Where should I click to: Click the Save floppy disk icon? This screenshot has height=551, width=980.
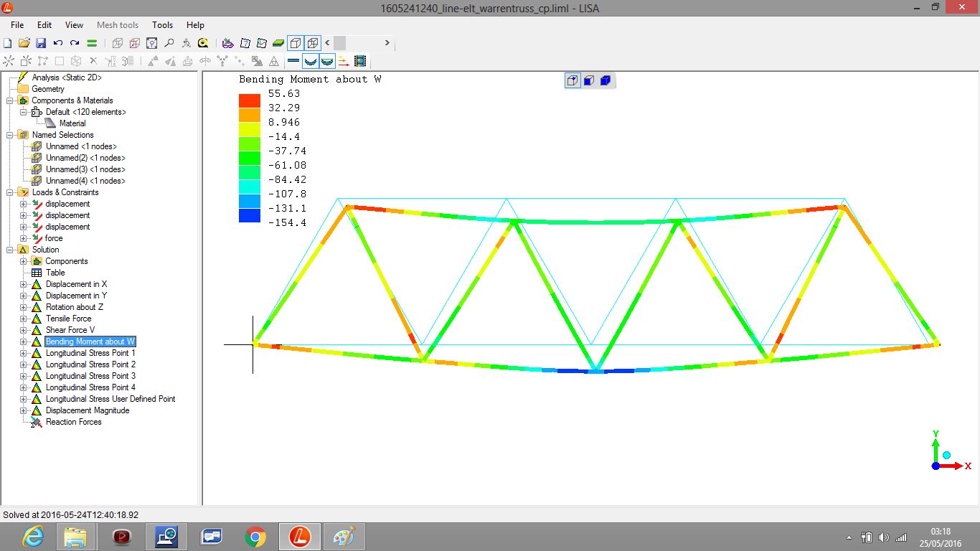click(x=41, y=43)
